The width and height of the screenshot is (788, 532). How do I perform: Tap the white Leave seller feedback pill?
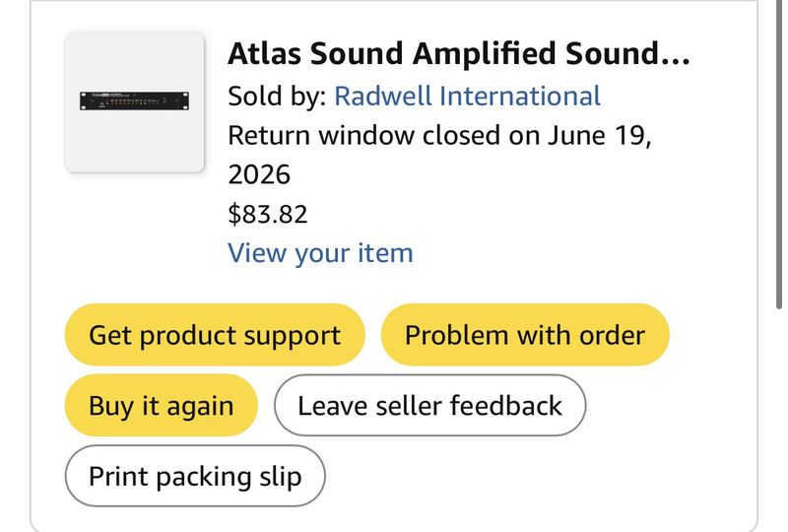coord(429,405)
